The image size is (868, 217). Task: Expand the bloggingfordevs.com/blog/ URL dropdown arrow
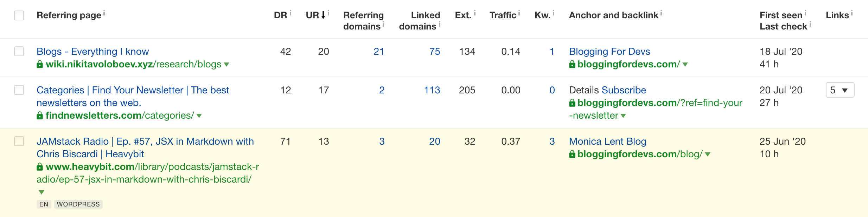[x=708, y=154]
